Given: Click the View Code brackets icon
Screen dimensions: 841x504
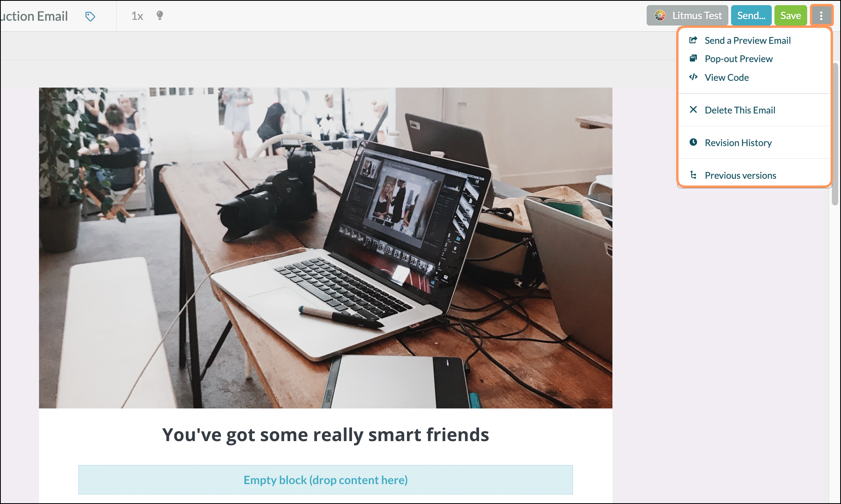Looking at the screenshot, I should tap(693, 77).
